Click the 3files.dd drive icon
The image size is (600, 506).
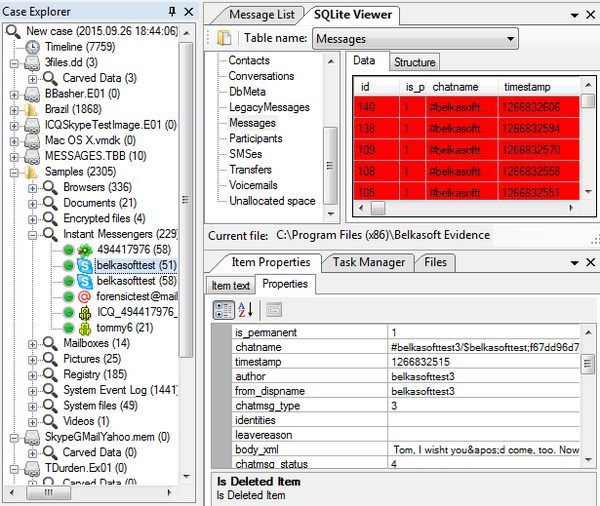tap(32, 63)
